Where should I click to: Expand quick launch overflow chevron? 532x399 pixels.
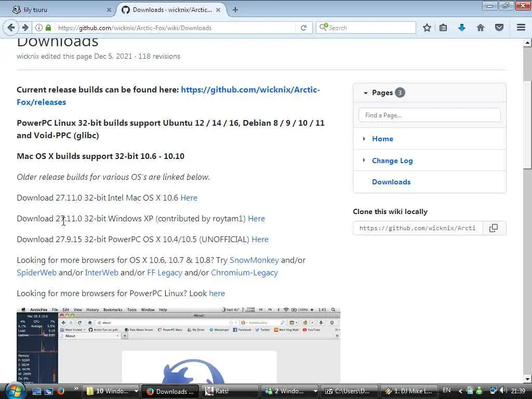click(76, 389)
